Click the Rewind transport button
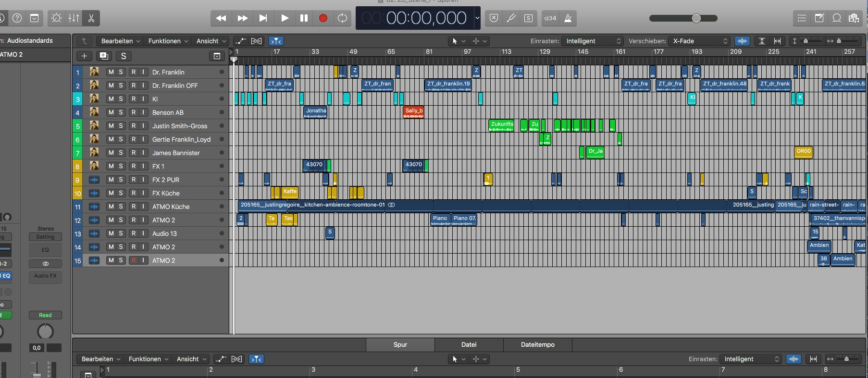The width and height of the screenshot is (868, 378). (x=221, y=18)
